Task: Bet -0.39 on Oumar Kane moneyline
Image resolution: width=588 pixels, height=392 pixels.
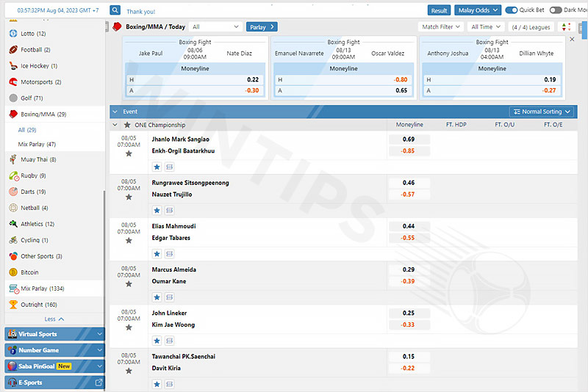Action: coord(409,281)
